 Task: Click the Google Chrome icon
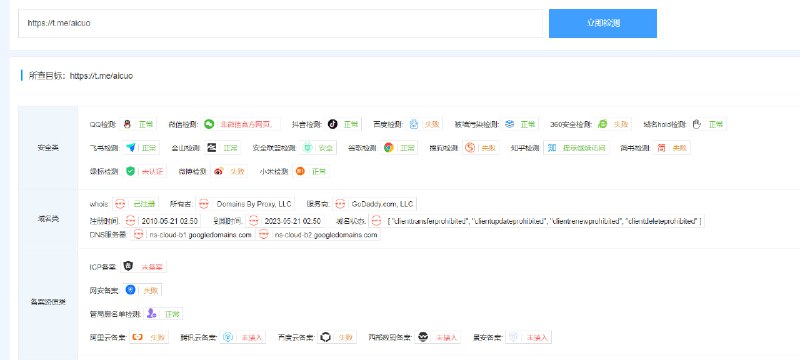tap(389, 148)
